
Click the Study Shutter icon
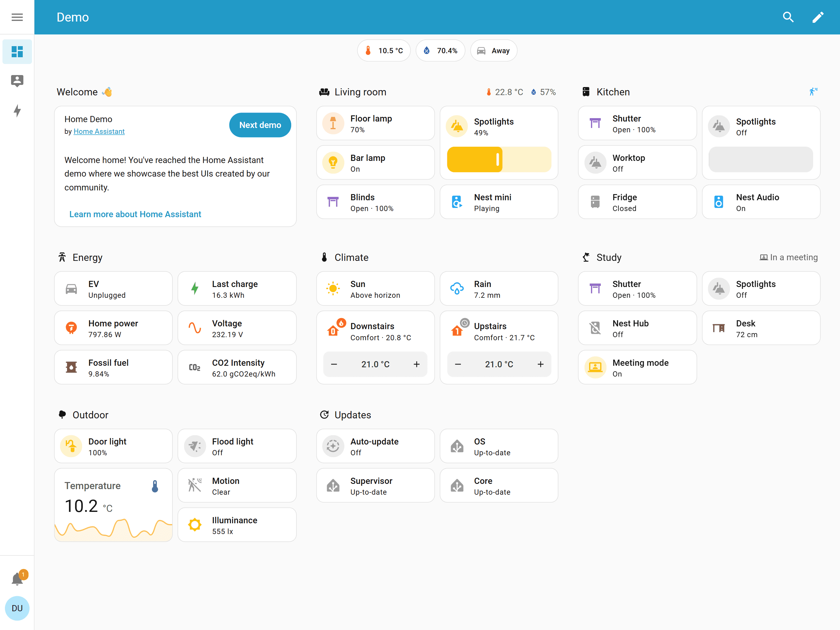[595, 289]
